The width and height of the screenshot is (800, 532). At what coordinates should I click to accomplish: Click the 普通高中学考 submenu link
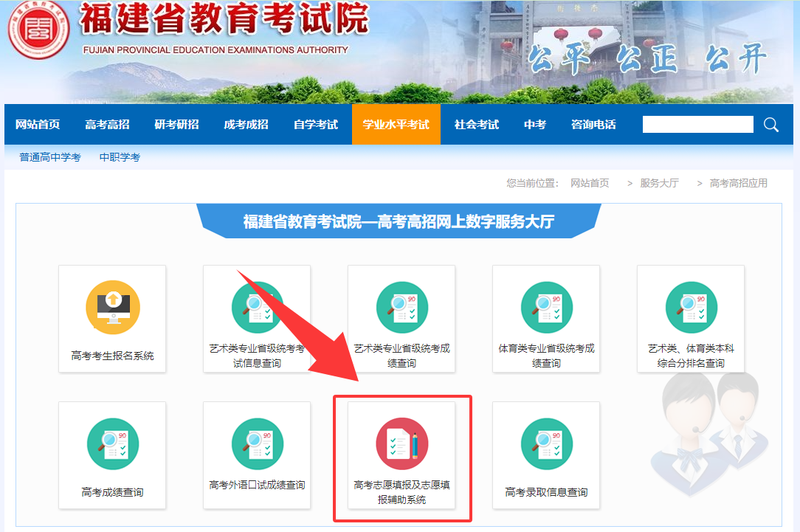[x=50, y=157]
